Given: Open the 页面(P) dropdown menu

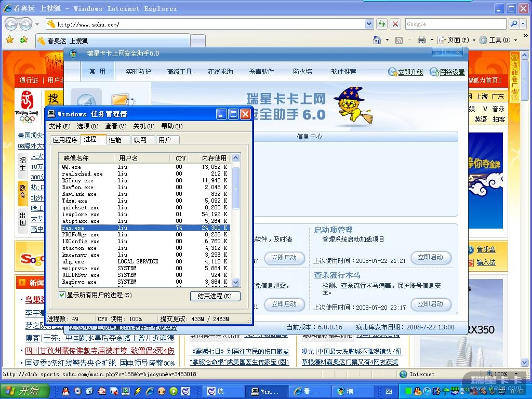Looking at the screenshot, I should pos(456,40).
